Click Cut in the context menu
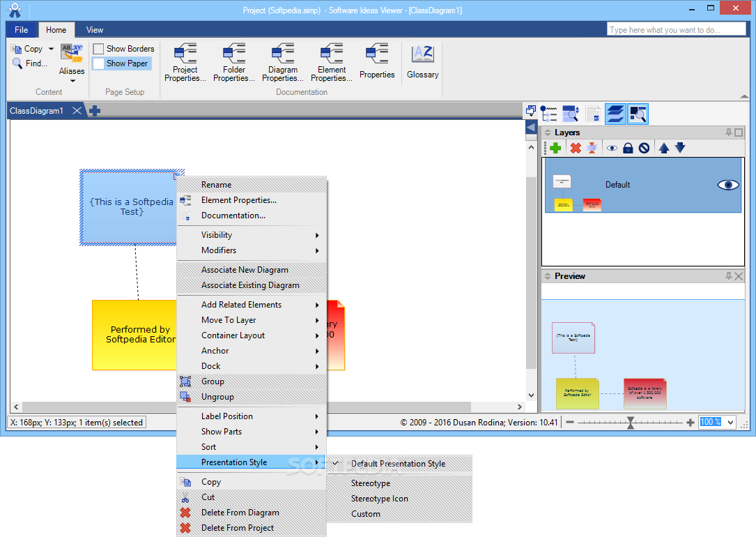756x537 pixels. (252, 497)
